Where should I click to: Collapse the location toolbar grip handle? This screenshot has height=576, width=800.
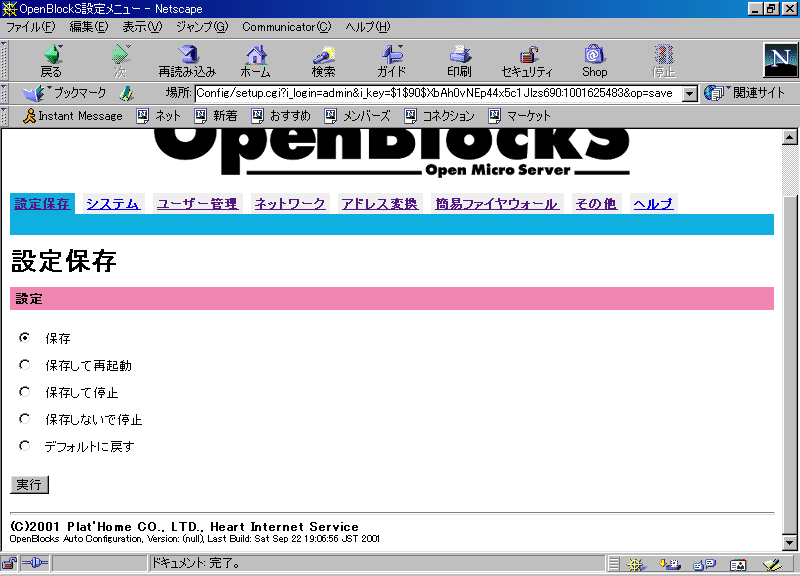pyautogui.click(x=4, y=93)
